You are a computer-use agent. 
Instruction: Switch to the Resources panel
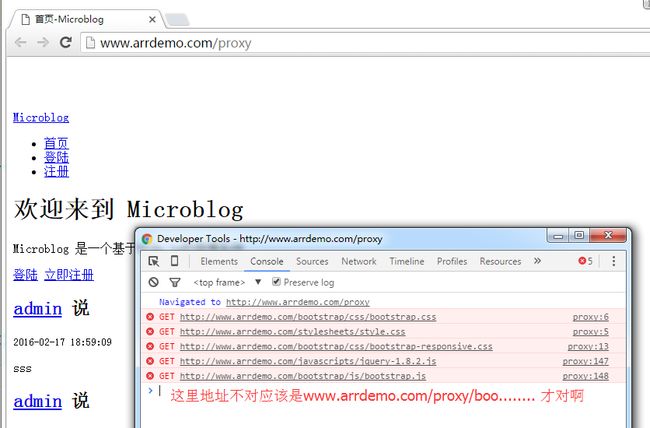500,261
